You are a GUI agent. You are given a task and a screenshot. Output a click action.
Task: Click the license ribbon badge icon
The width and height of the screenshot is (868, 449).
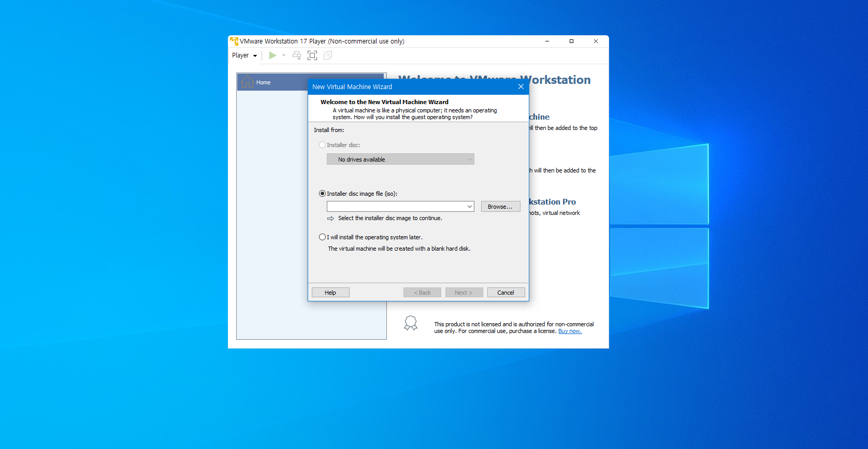[x=411, y=323]
